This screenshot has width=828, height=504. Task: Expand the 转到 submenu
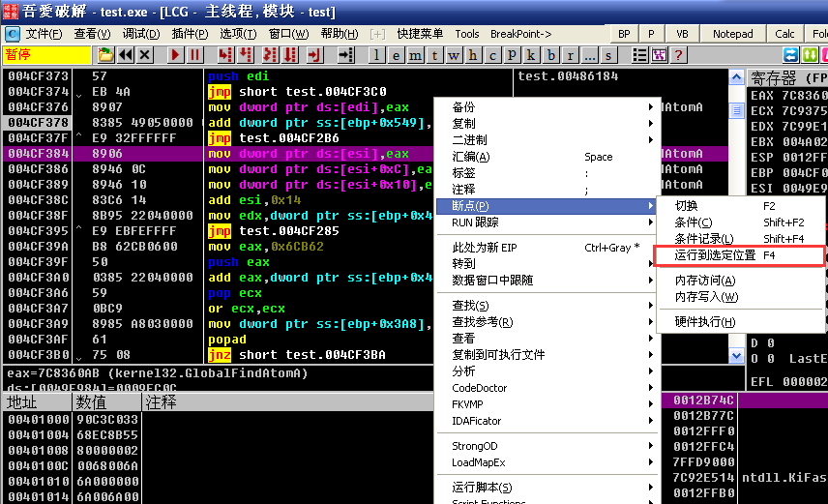click(x=547, y=264)
